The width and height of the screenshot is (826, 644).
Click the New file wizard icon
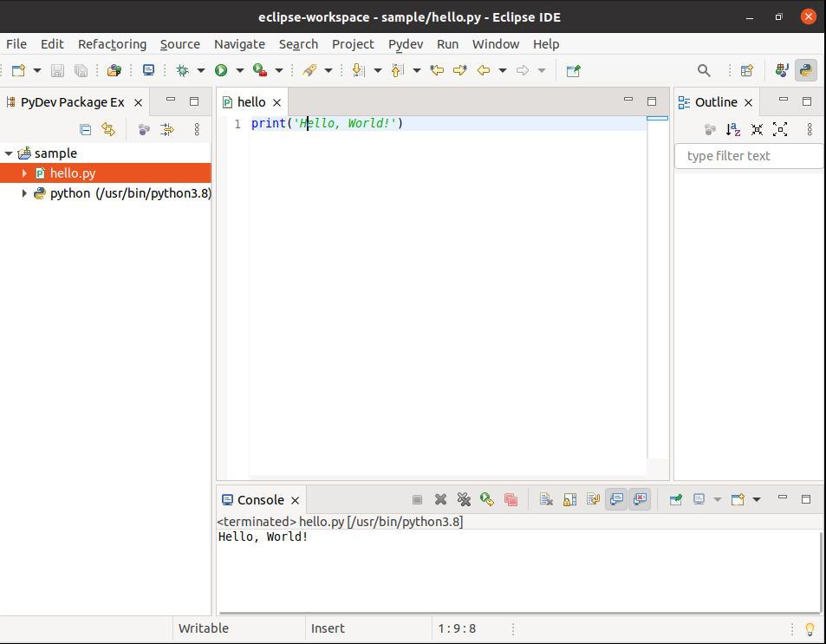tap(18, 70)
